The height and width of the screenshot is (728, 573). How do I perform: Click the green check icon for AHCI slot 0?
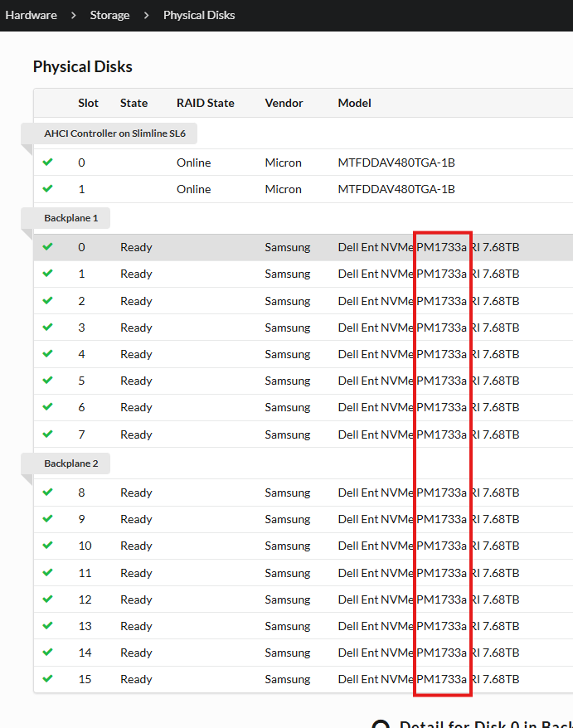pos(47,162)
